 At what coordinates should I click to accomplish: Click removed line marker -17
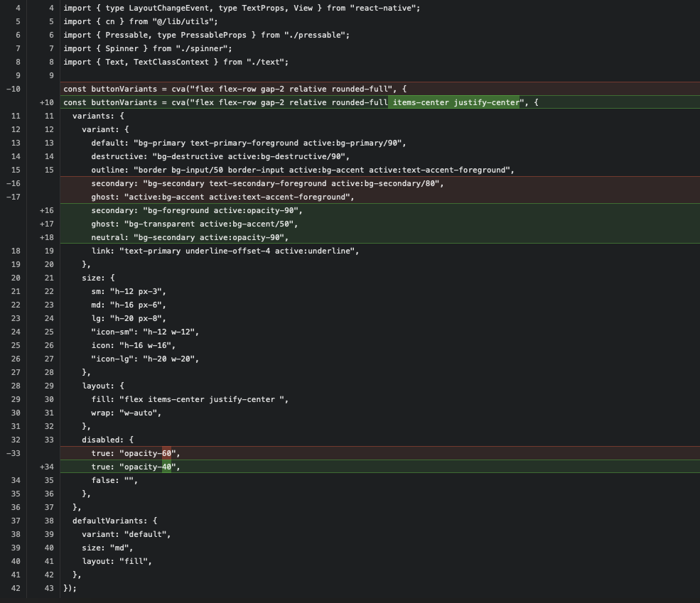pyautogui.click(x=14, y=197)
